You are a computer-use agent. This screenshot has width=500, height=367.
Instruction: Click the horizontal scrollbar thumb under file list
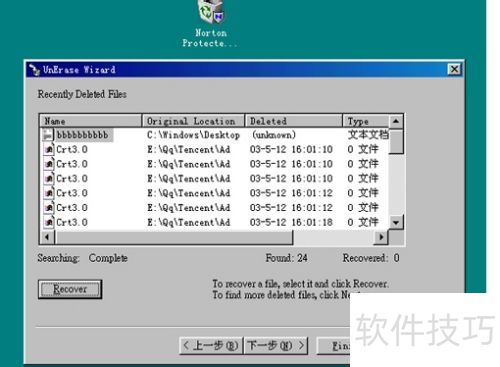tap(174, 237)
